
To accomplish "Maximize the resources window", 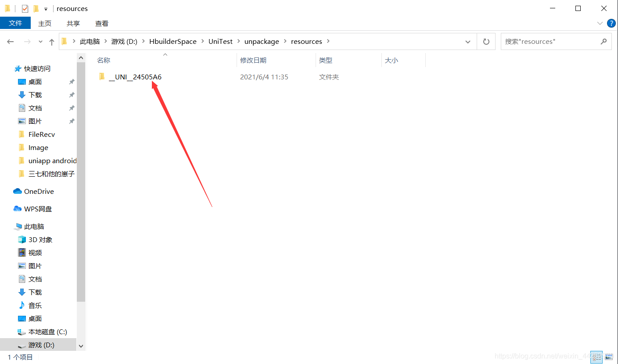I will pyautogui.click(x=578, y=8).
